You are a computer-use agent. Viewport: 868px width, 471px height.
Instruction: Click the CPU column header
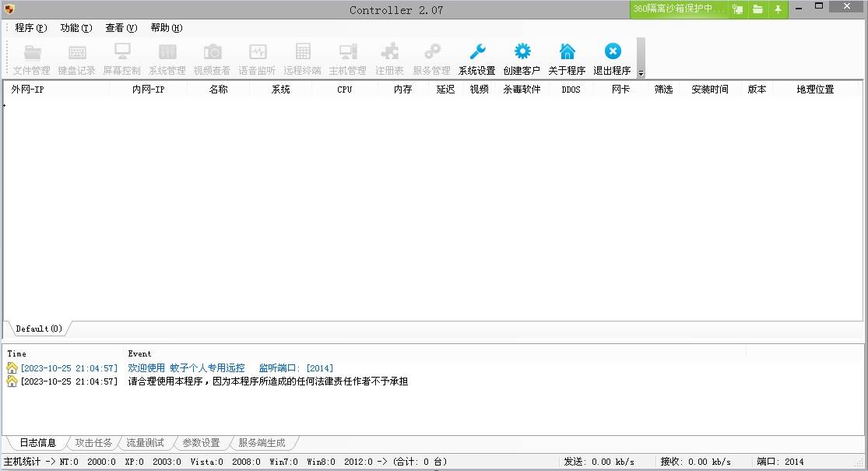click(344, 89)
